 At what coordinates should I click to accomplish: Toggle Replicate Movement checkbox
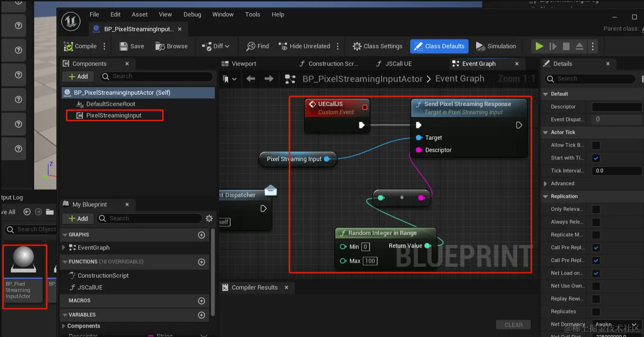pos(596,235)
